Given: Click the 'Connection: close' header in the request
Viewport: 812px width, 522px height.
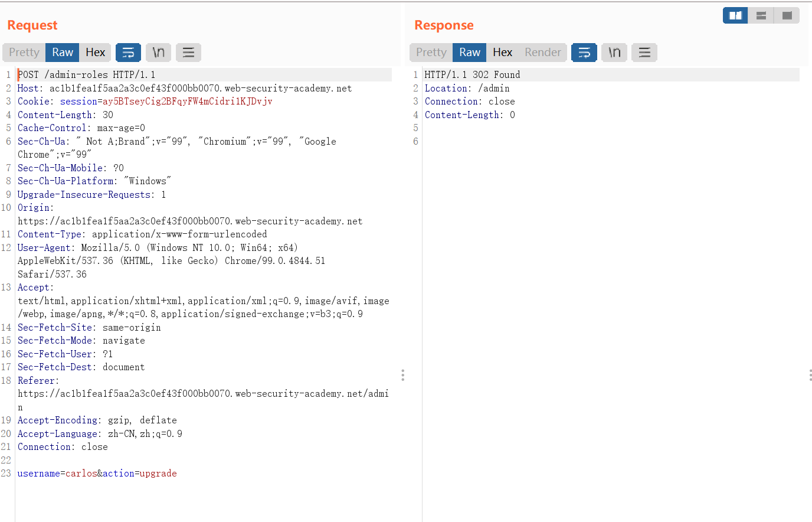Looking at the screenshot, I should coord(63,447).
